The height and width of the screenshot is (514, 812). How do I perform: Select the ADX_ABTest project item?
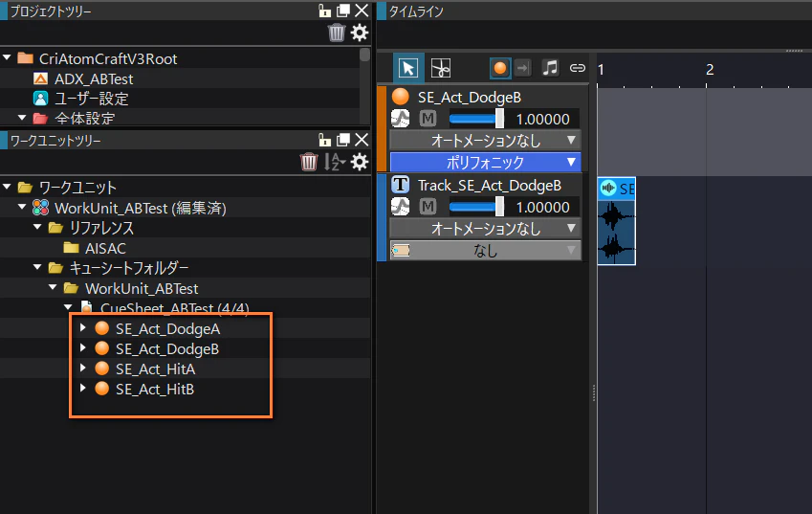click(x=94, y=78)
